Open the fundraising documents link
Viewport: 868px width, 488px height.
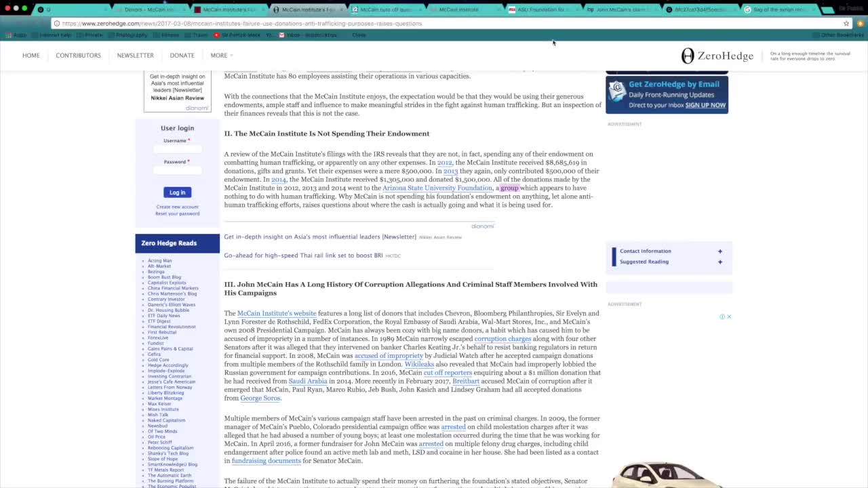click(267, 461)
